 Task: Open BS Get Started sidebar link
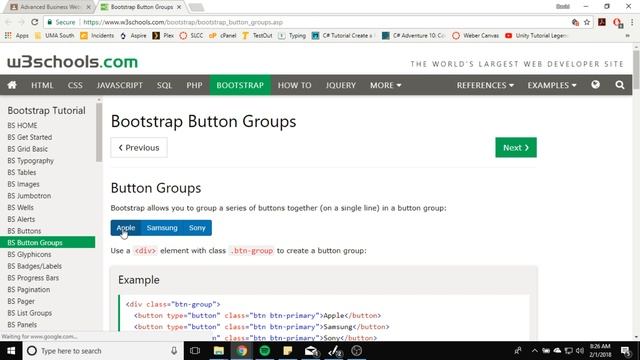tap(30, 137)
